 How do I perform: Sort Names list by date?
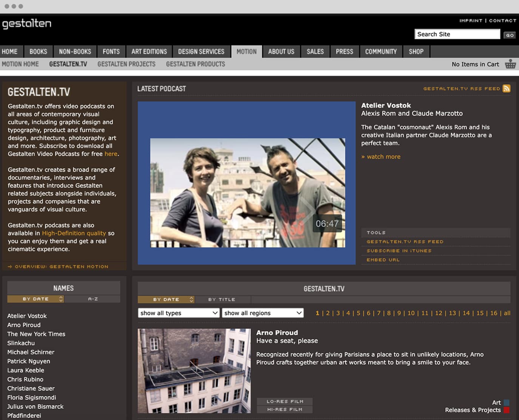pyautogui.click(x=36, y=299)
